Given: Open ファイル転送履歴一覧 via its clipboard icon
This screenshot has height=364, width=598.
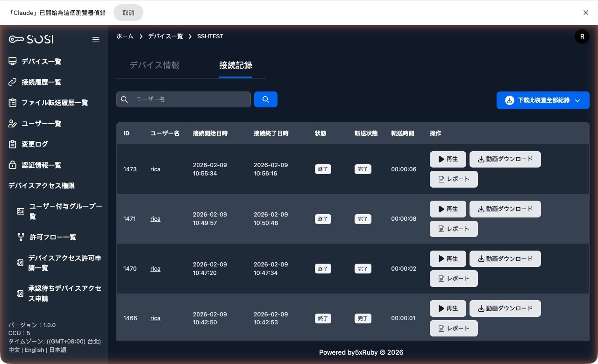Looking at the screenshot, I should tap(13, 102).
